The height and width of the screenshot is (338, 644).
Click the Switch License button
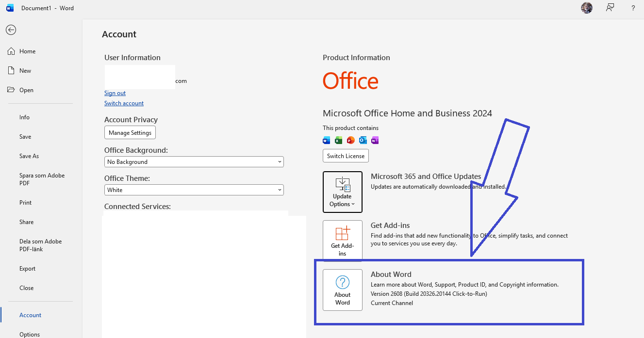point(346,156)
